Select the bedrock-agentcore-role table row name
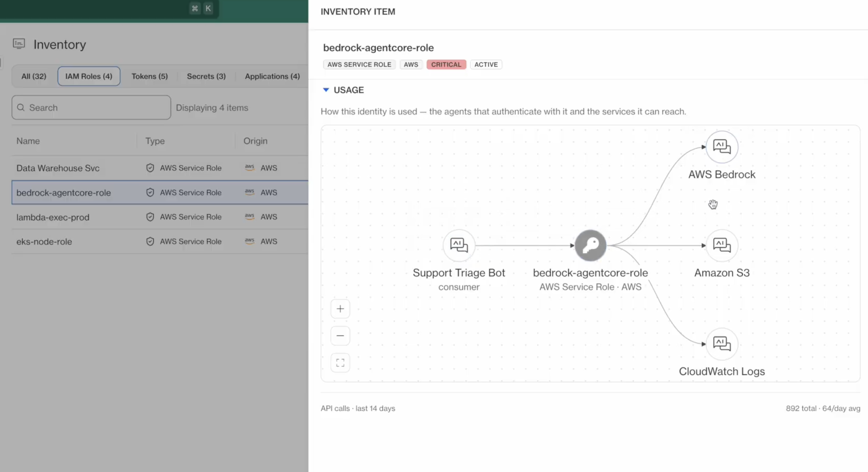This screenshot has width=868, height=472. 64,193
